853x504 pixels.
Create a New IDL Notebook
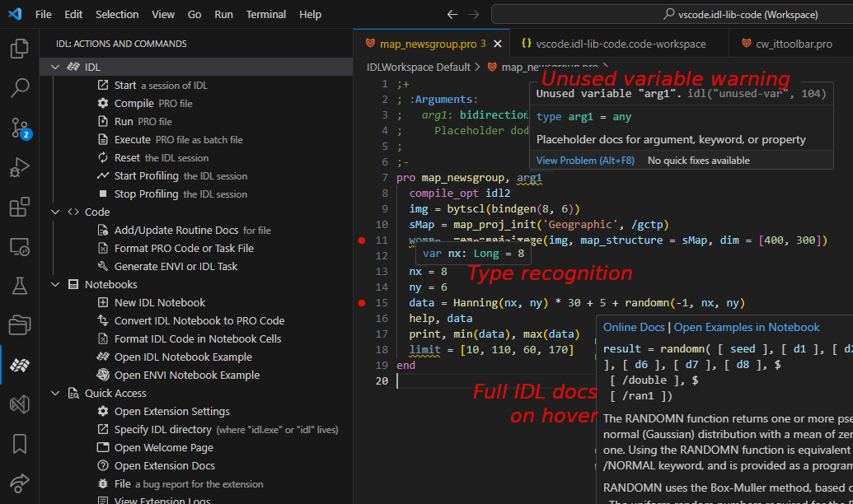[x=152, y=303]
